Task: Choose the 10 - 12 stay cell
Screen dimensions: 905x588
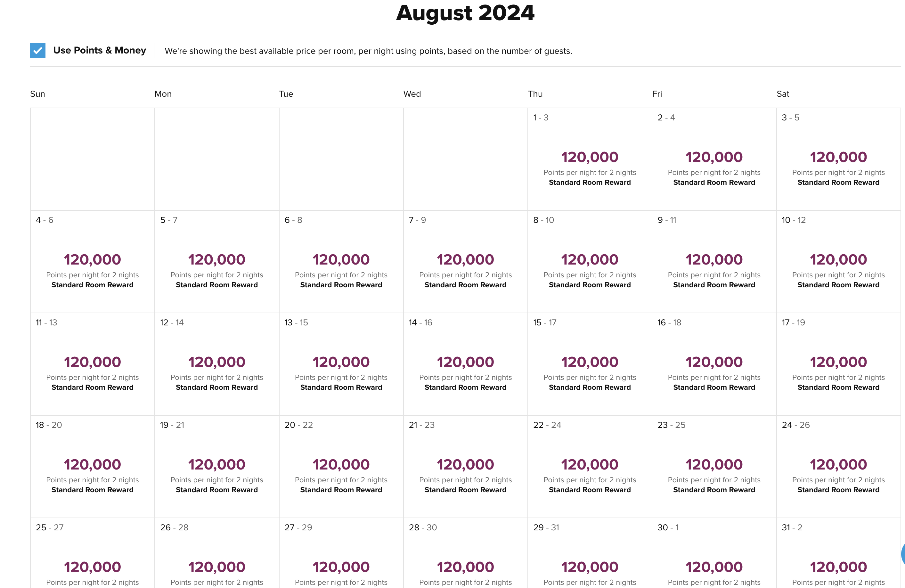Action: [x=838, y=262]
